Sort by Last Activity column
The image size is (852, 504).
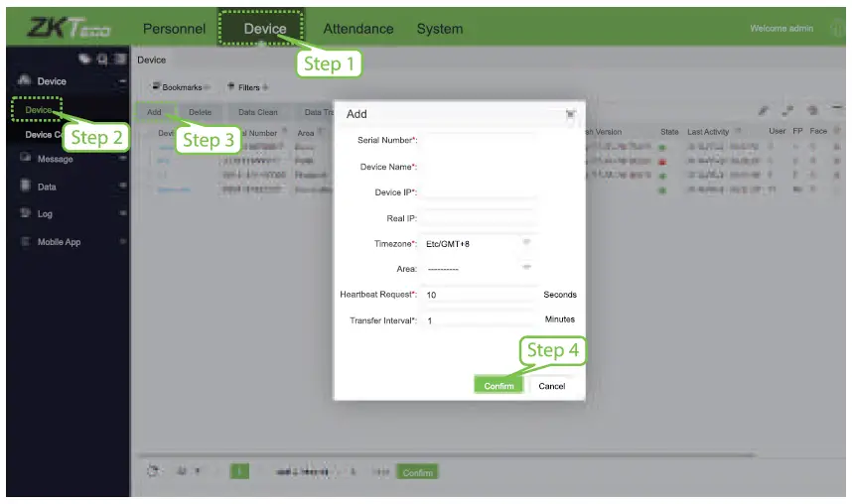pyautogui.click(x=707, y=131)
